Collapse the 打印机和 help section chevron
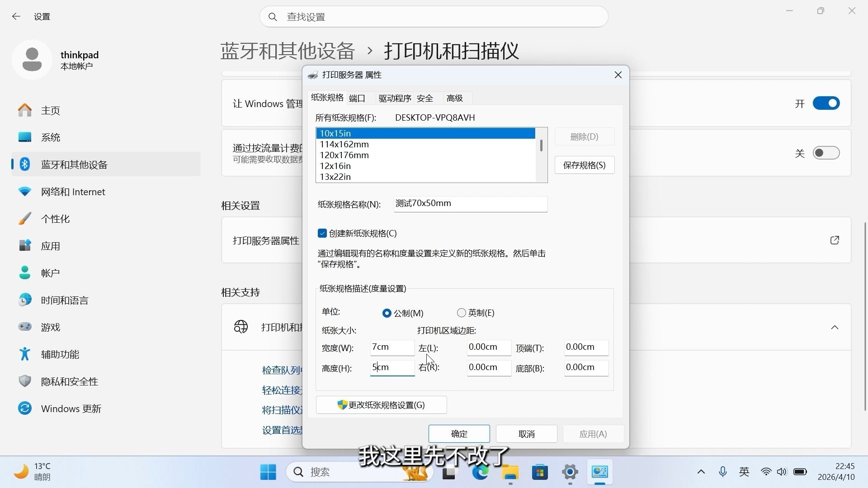The image size is (868, 488). [x=835, y=327]
